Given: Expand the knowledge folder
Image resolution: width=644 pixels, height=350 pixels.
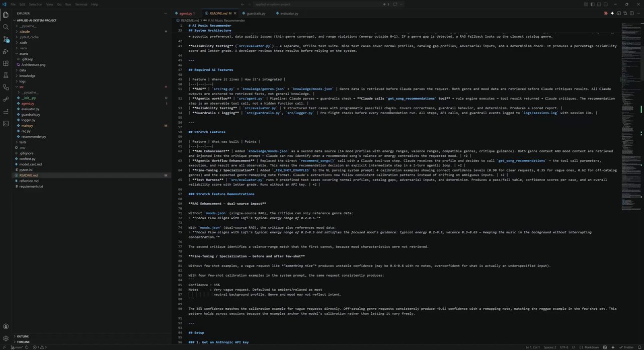Looking at the screenshot, I should point(27,76).
